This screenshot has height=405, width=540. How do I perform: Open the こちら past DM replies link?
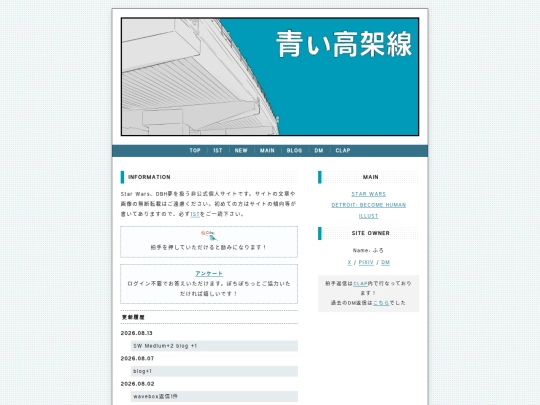(381, 303)
